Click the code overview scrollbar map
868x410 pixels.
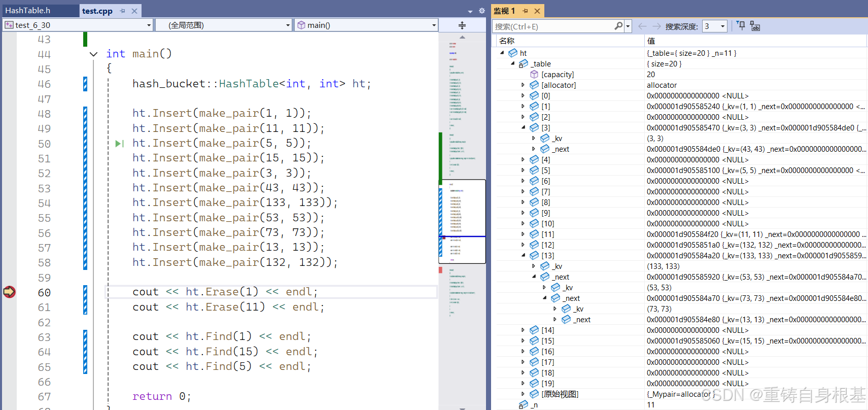(x=462, y=222)
